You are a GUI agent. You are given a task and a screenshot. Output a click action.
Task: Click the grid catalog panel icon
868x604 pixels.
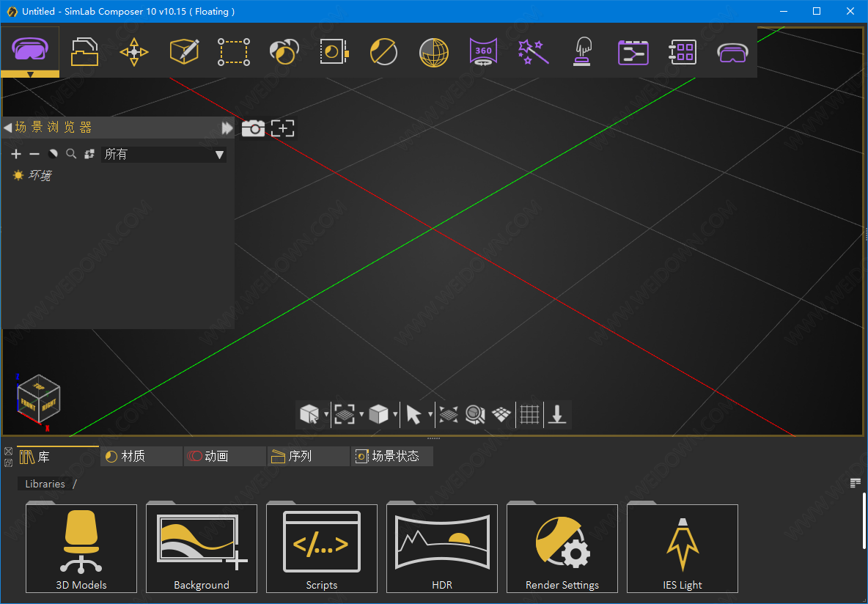tap(683, 52)
